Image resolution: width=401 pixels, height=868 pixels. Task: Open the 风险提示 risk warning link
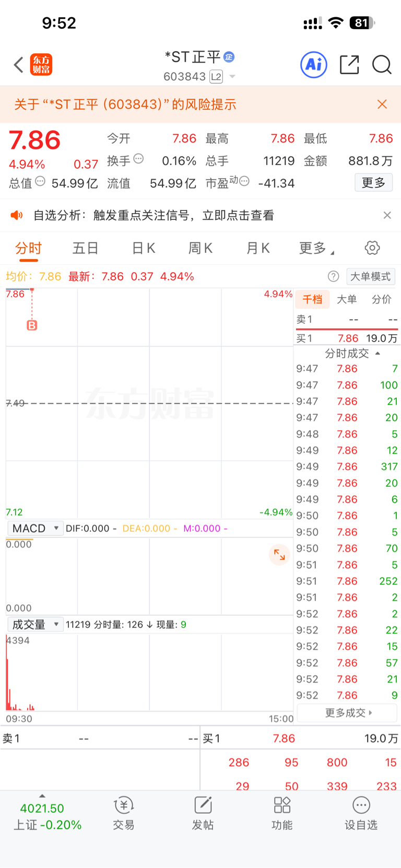(125, 104)
